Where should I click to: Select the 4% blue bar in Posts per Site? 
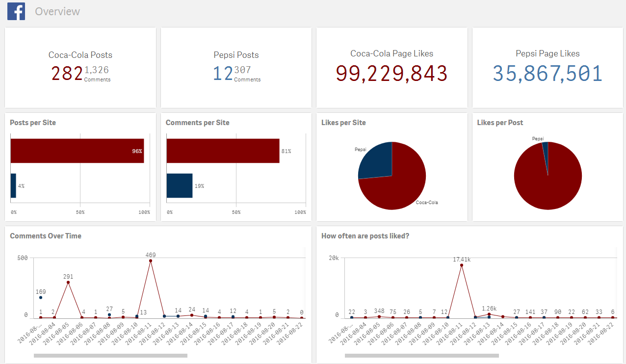(x=13, y=186)
